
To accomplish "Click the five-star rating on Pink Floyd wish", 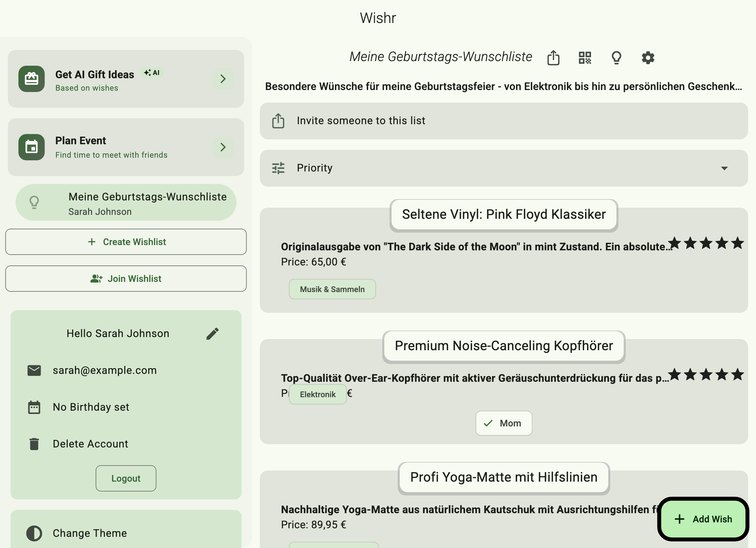I will pyautogui.click(x=706, y=243).
